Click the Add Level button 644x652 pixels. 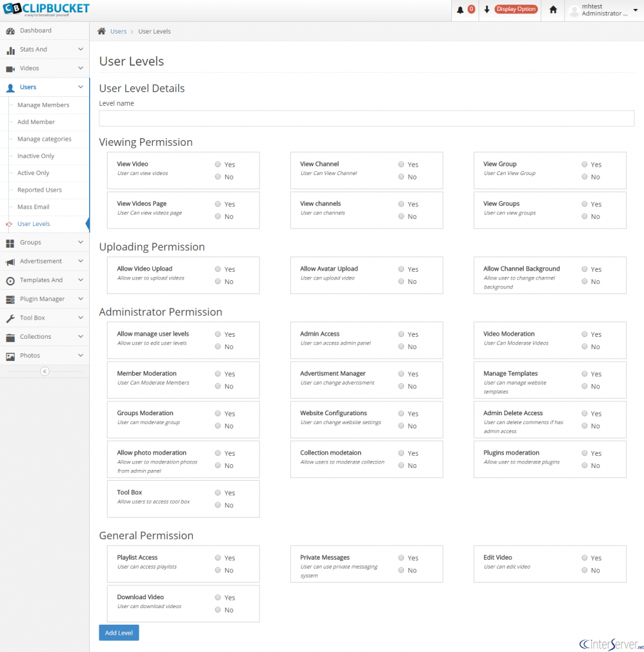pos(119,632)
